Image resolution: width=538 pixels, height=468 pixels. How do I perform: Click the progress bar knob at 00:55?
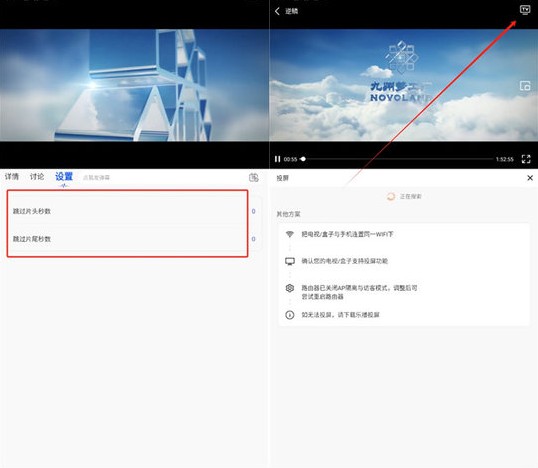(x=303, y=159)
